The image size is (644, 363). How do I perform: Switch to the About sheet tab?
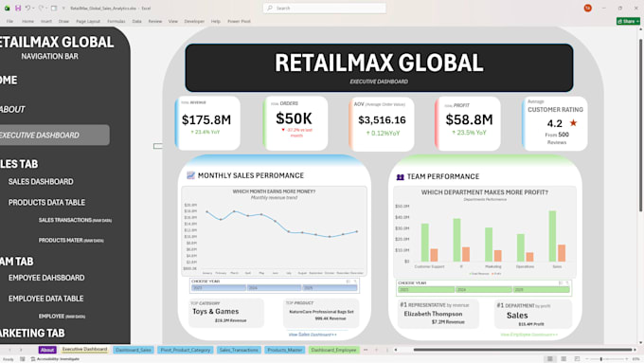[x=47, y=350]
